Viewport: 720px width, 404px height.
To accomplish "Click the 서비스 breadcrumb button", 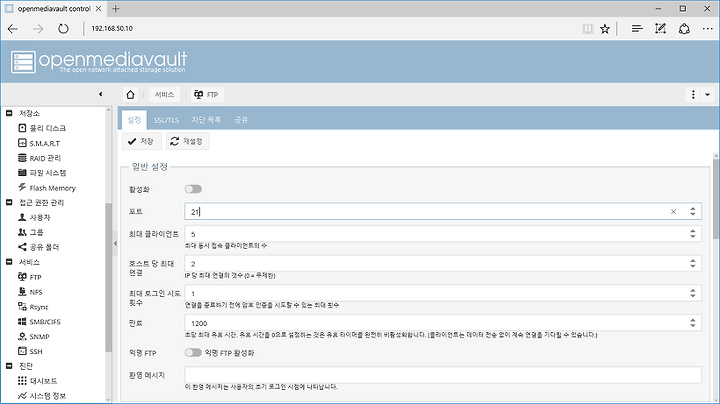I will pos(164,95).
